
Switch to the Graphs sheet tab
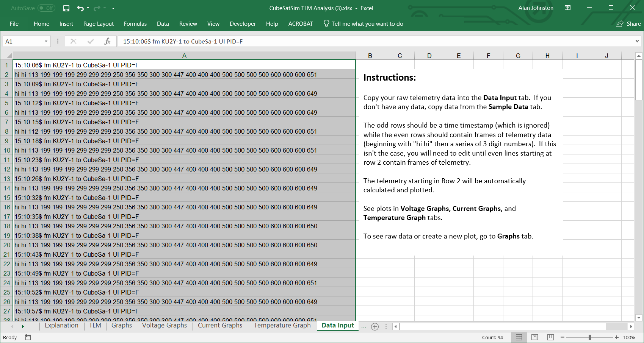(x=122, y=326)
